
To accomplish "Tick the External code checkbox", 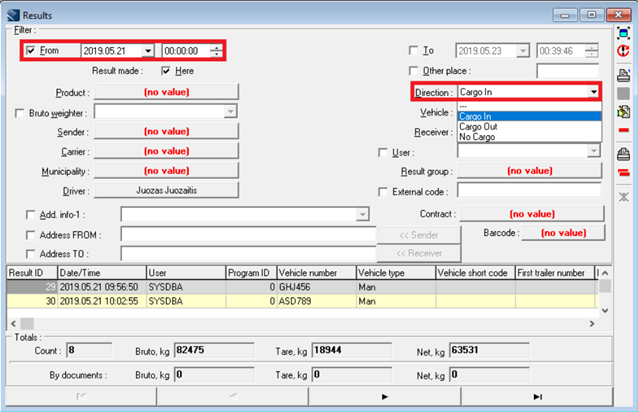I will 382,192.
